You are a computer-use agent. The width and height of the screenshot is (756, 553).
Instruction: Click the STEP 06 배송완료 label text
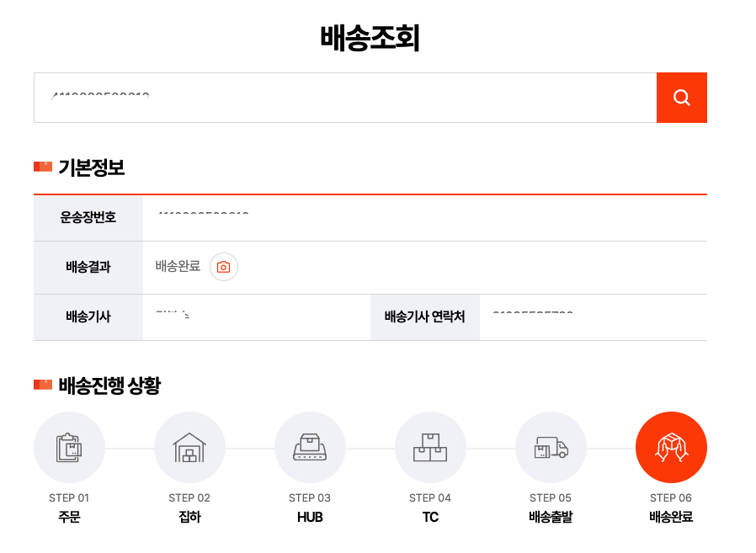click(x=671, y=517)
